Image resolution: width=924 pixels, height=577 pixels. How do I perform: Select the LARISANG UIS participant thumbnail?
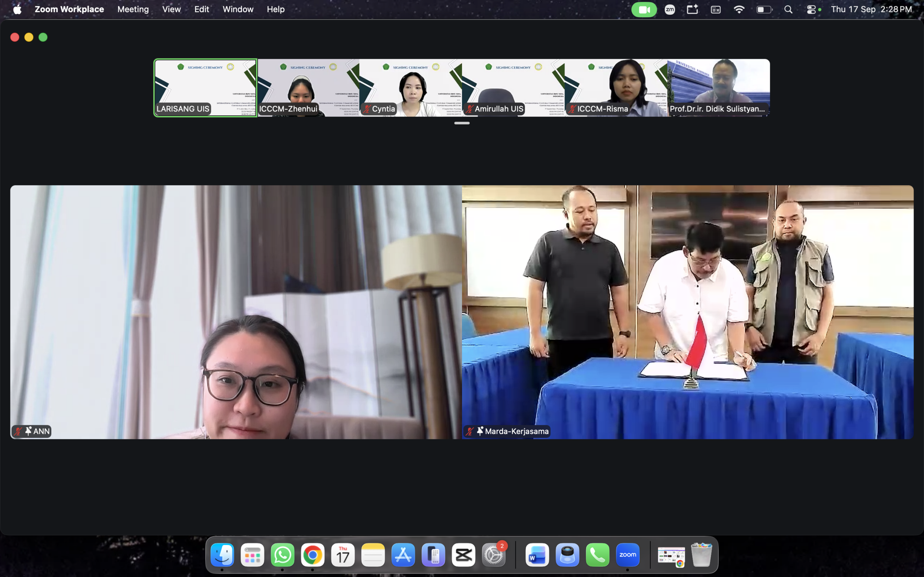[205, 88]
